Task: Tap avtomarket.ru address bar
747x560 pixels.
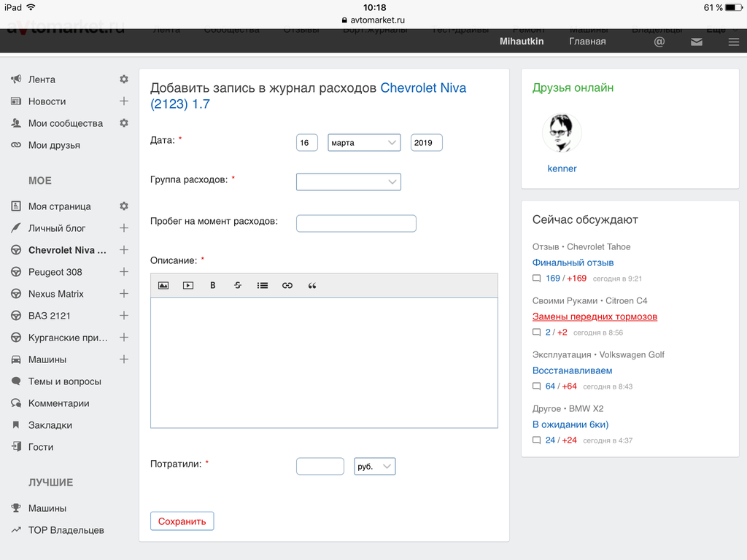Action: pyautogui.click(x=373, y=20)
